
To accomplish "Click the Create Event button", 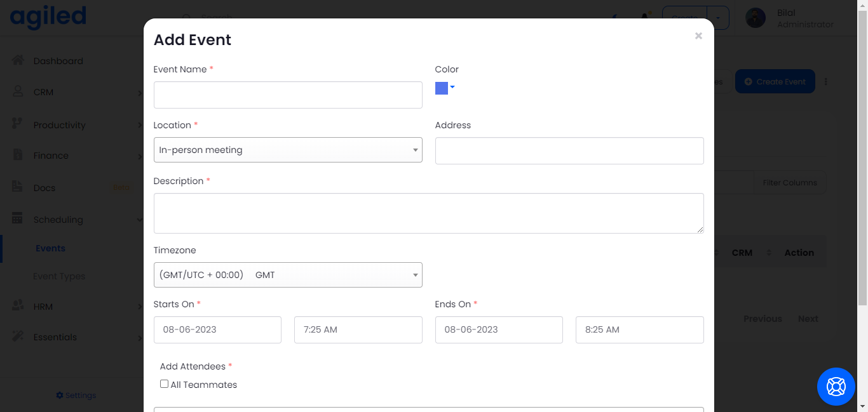I will point(775,81).
